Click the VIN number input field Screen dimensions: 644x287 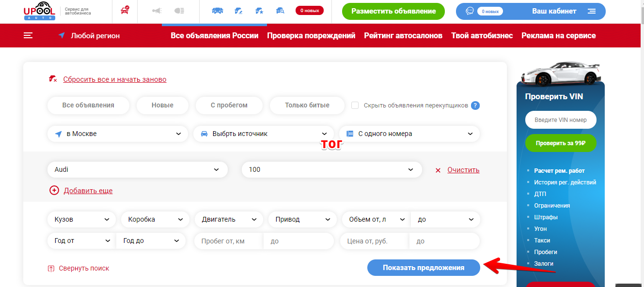(560, 120)
